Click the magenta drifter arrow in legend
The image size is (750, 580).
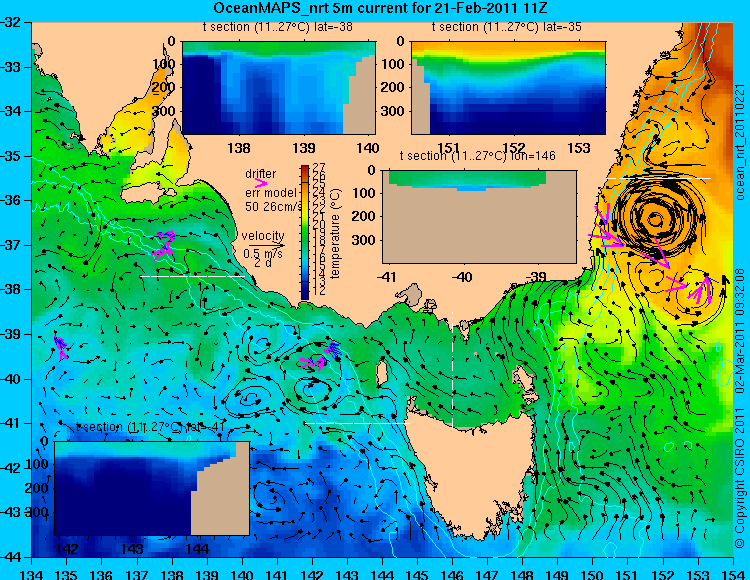(x=261, y=183)
